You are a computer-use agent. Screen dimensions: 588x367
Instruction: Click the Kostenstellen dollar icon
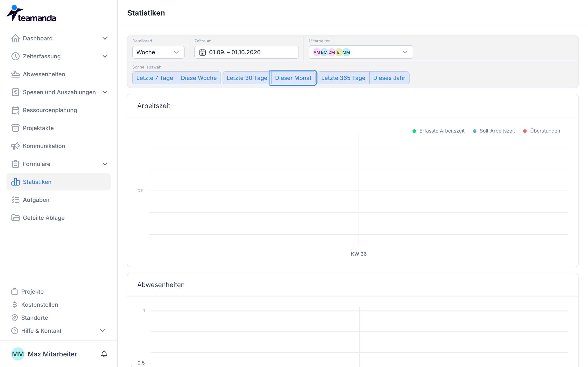14,304
